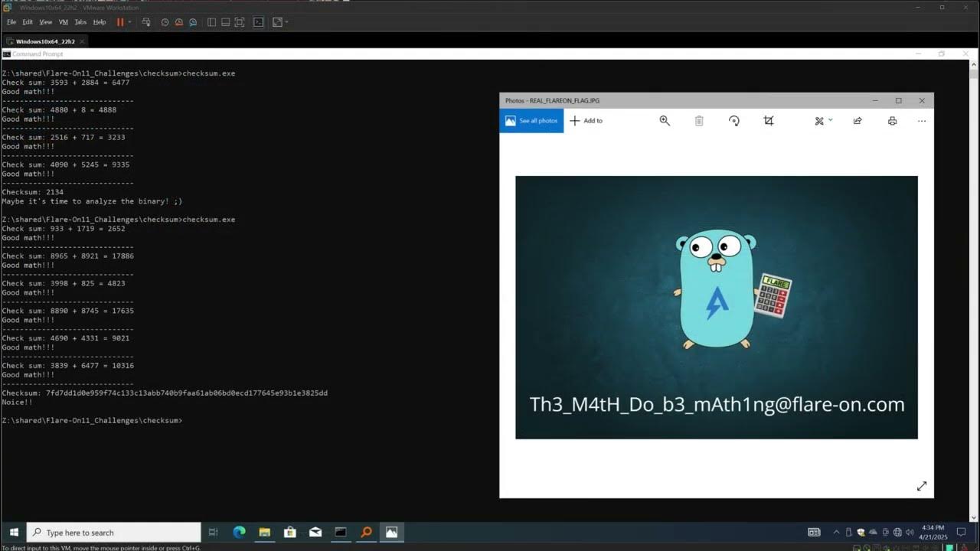Click the Share icon in Photos
This screenshot has width=980, height=551.
point(857,121)
